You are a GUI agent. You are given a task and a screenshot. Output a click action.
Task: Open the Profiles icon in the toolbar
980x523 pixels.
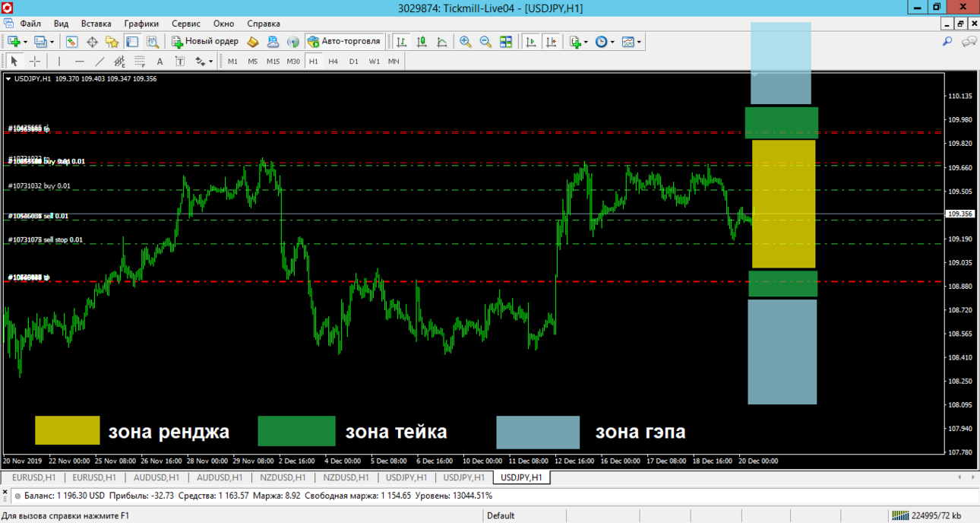(41, 42)
